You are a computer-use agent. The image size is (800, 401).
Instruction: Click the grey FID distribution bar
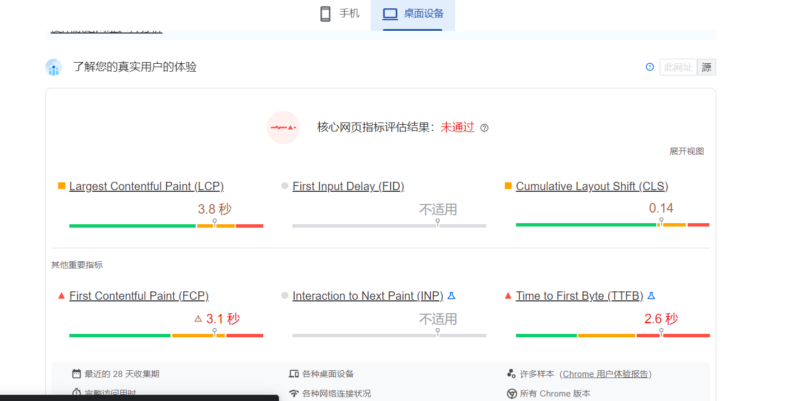[389, 225]
